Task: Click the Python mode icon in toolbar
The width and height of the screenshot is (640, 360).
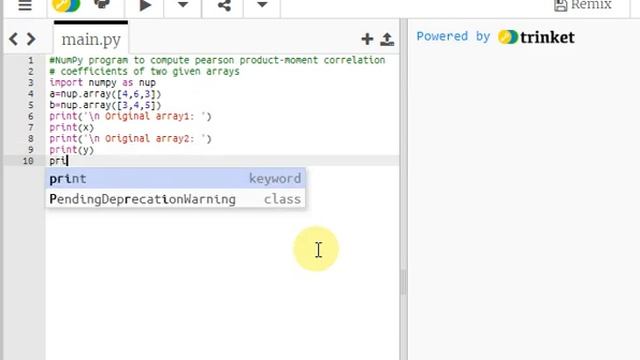Action: 102,5
